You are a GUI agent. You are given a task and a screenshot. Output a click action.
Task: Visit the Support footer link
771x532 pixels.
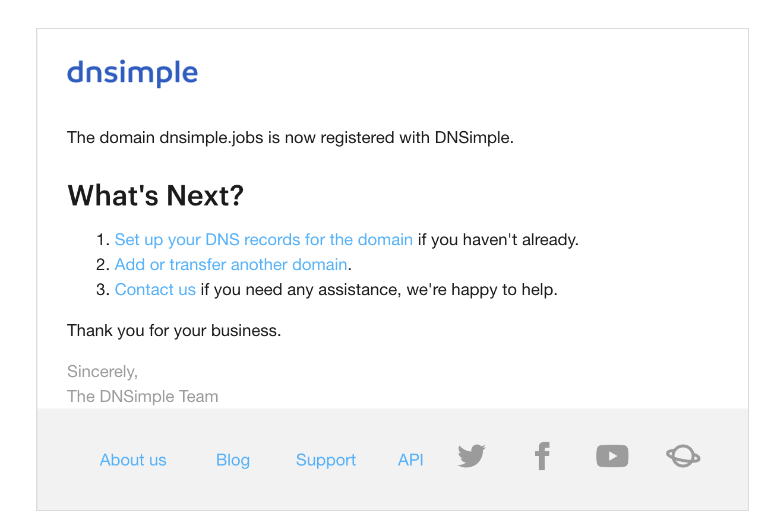pyautogui.click(x=326, y=460)
